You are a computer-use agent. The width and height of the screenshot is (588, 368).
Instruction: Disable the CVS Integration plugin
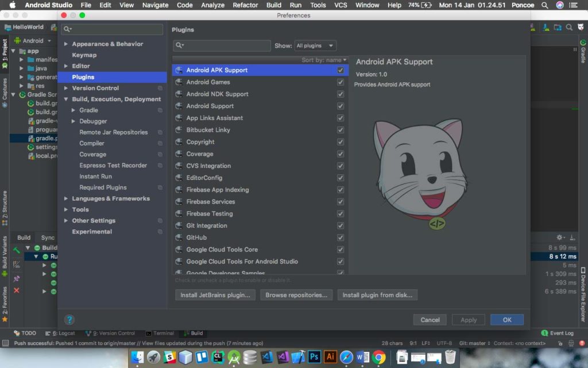341,166
